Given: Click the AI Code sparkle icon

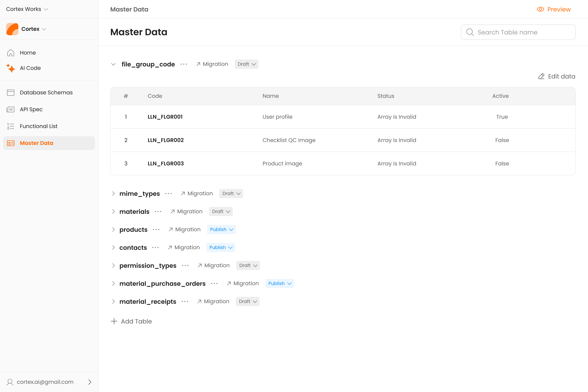Looking at the screenshot, I should point(11,68).
